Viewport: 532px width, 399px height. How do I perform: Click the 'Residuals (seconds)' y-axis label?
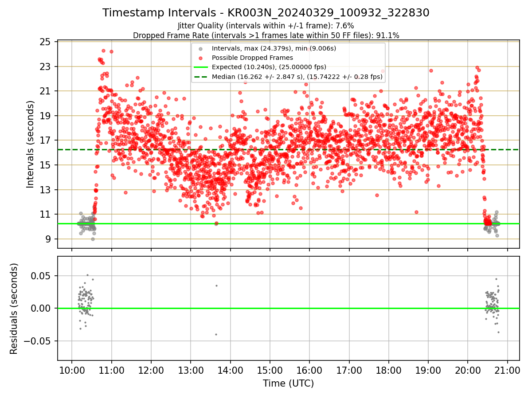14,309
